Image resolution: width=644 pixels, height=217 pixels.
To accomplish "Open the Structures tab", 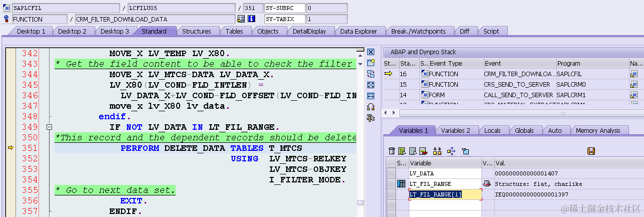I will coord(196,31).
